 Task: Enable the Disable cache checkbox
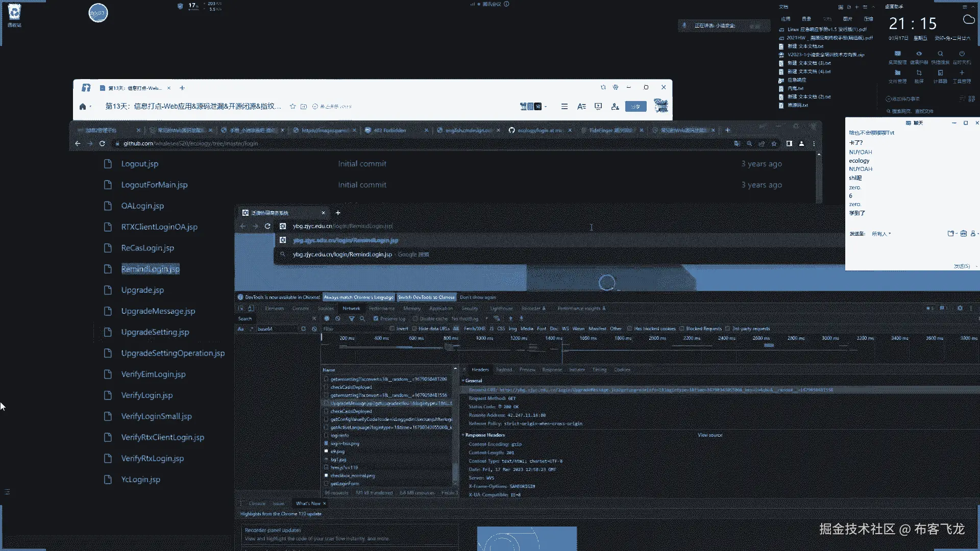pyautogui.click(x=415, y=318)
